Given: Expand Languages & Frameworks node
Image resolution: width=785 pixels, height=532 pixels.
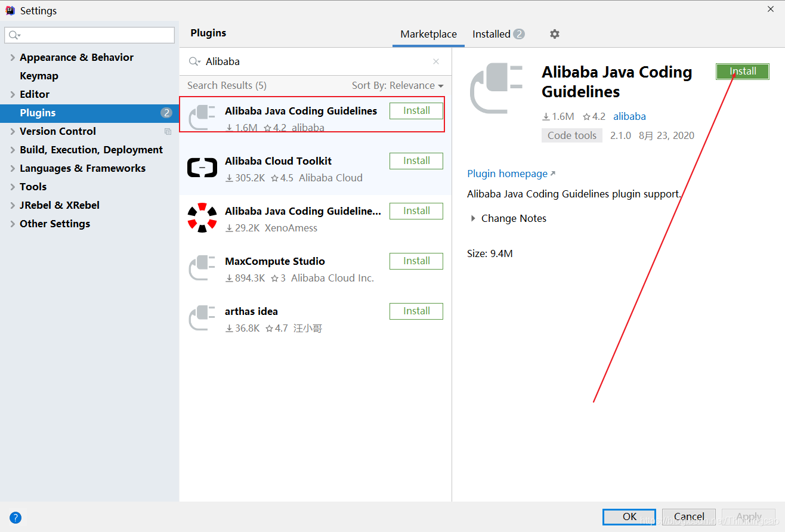Looking at the screenshot, I should coord(13,168).
